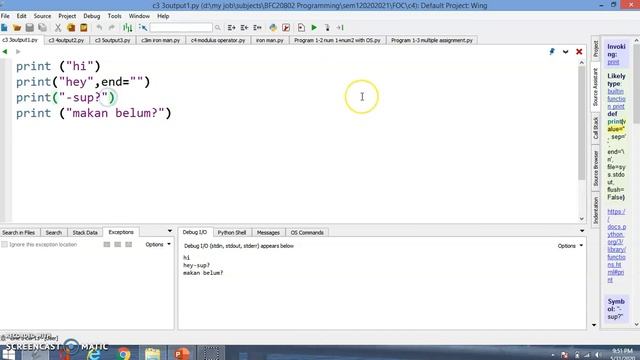Viewport: 640px width, 360px height.
Task: Open the Help menu
Action: point(163,16)
